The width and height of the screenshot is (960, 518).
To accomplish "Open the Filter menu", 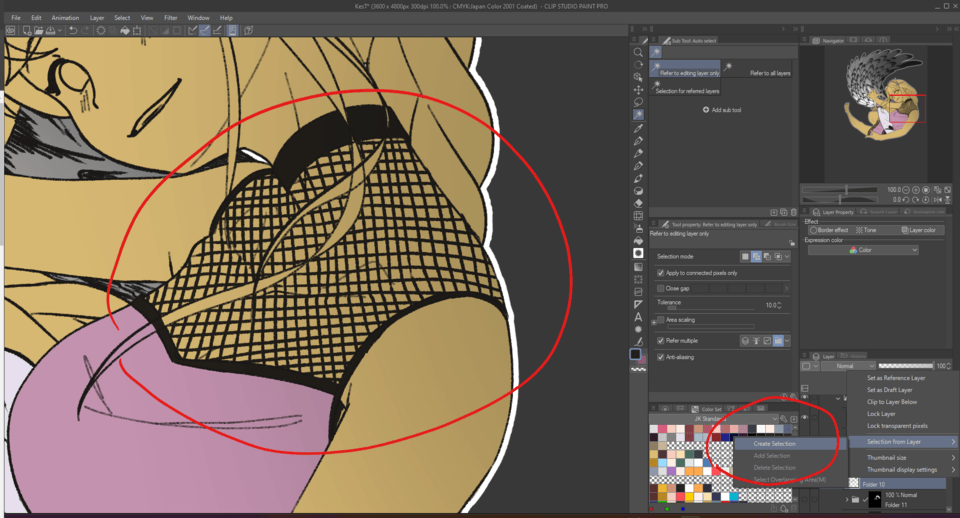I will tap(171, 18).
